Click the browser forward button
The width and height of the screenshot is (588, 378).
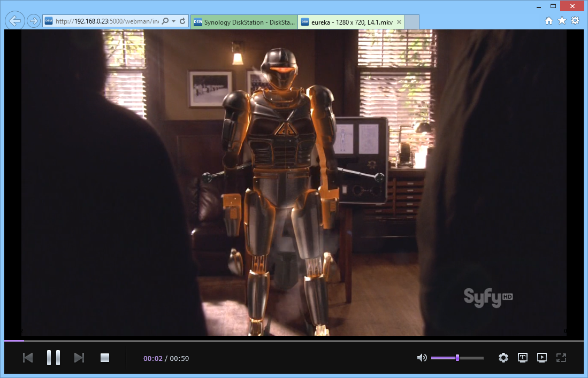(x=33, y=21)
